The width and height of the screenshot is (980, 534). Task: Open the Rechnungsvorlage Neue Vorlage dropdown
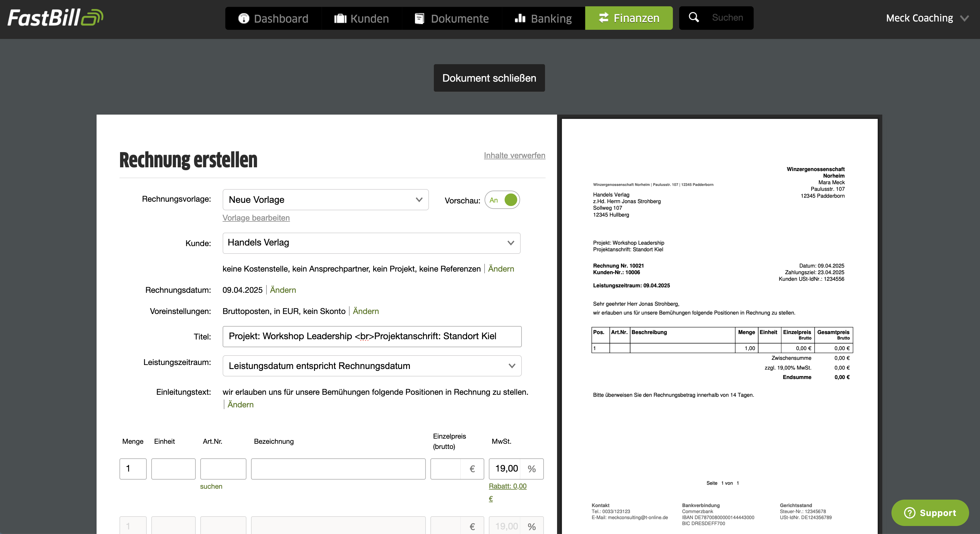[326, 200]
